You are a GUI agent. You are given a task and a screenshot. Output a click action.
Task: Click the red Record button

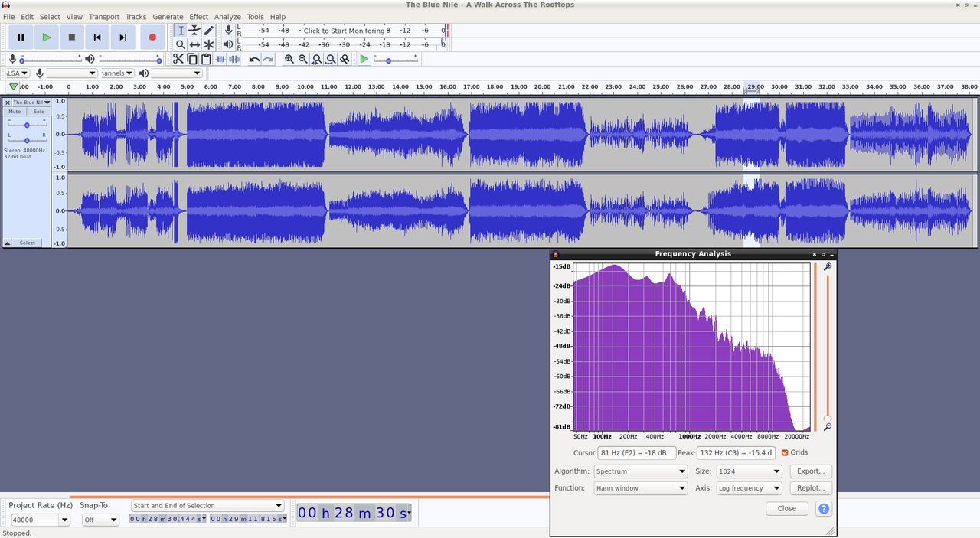152,37
